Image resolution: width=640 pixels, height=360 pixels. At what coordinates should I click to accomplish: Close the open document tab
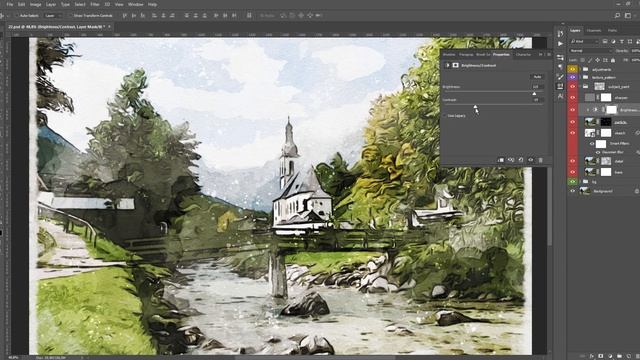[109, 27]
